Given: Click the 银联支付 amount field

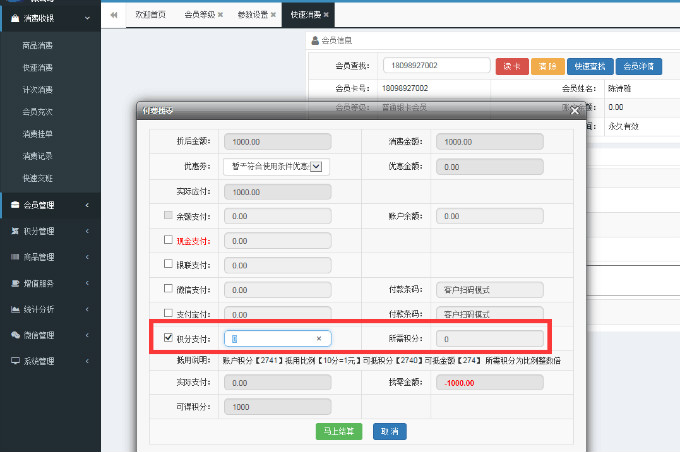Looking at the screenshot, I should click(x=278, y=265).
